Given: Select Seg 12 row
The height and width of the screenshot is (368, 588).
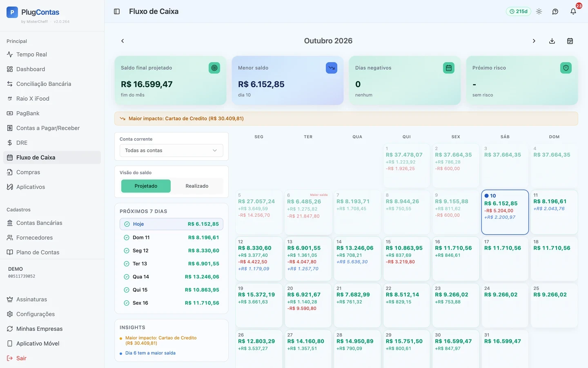Looking at the screenshot, I should pos(171,251).
